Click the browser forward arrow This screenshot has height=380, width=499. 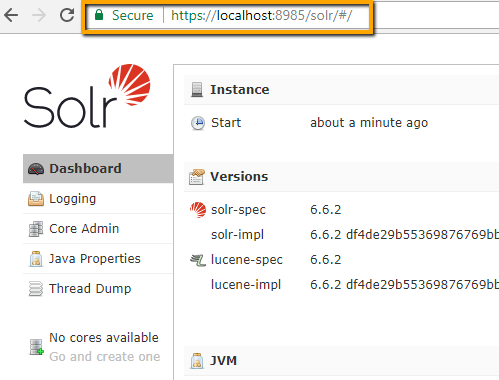[39, 15]
